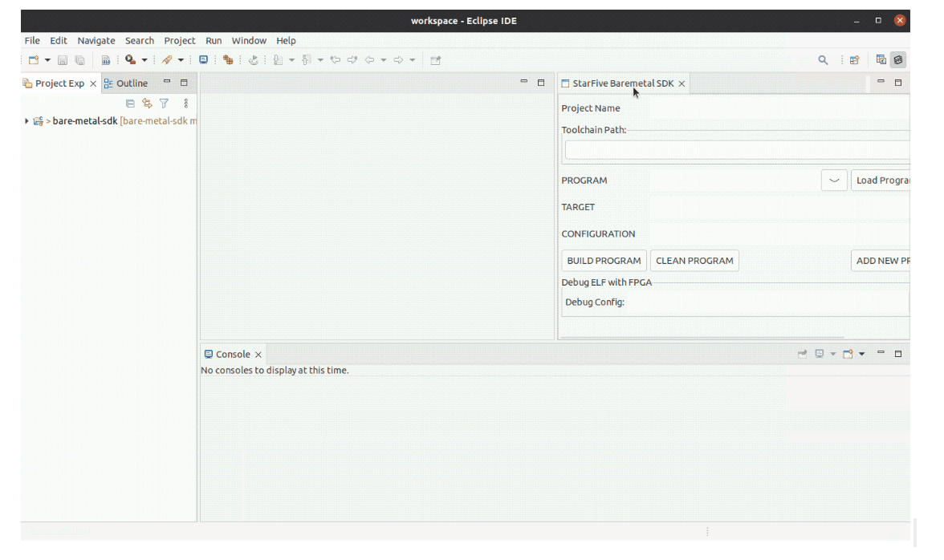Click the brown cubes toolbar icon
The image size is (944, 560).
pyautogui.click(x=228, y=60)
